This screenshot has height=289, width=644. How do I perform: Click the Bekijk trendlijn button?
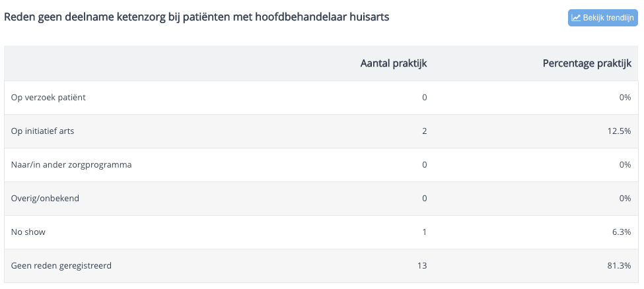602,18
